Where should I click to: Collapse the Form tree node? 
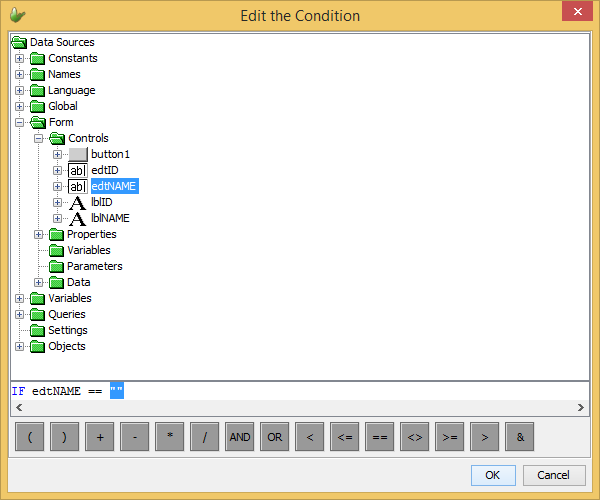tap(19, 122)
